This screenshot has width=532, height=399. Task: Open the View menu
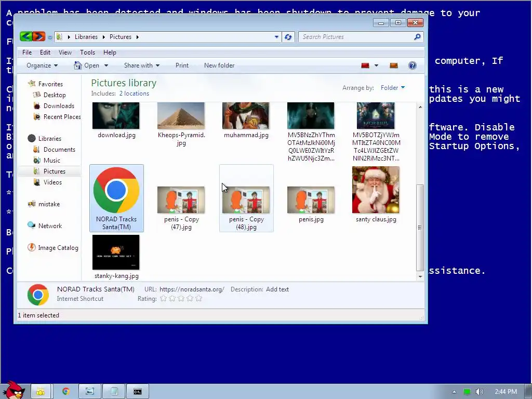[65, 52]
